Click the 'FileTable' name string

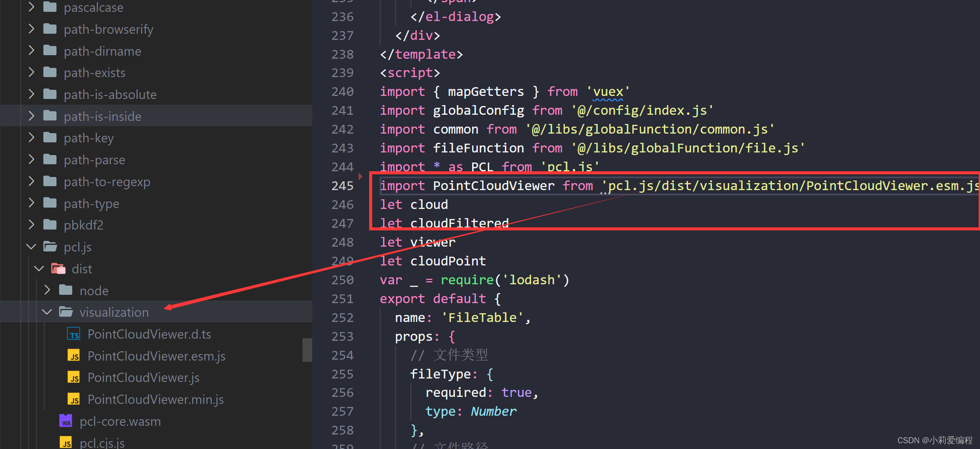(482, 318)
